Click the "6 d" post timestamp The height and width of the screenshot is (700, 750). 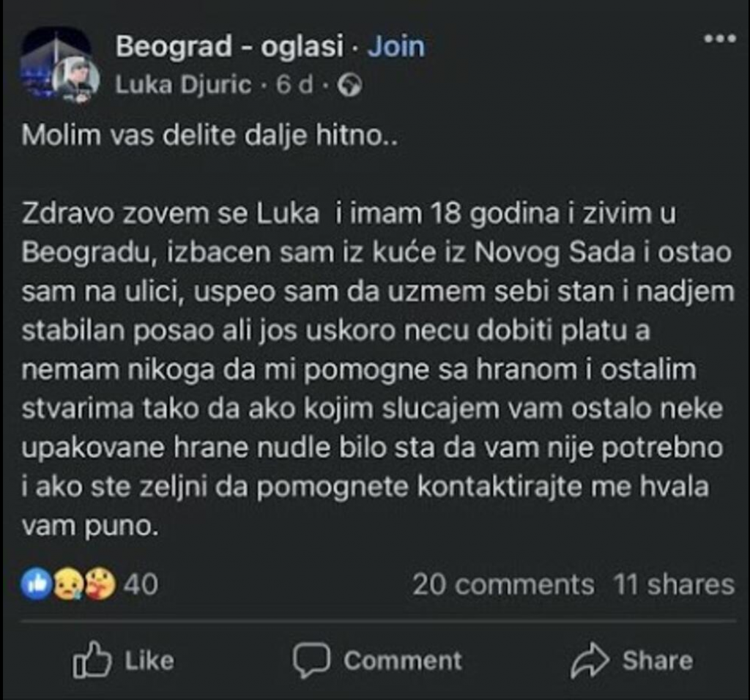294,86
